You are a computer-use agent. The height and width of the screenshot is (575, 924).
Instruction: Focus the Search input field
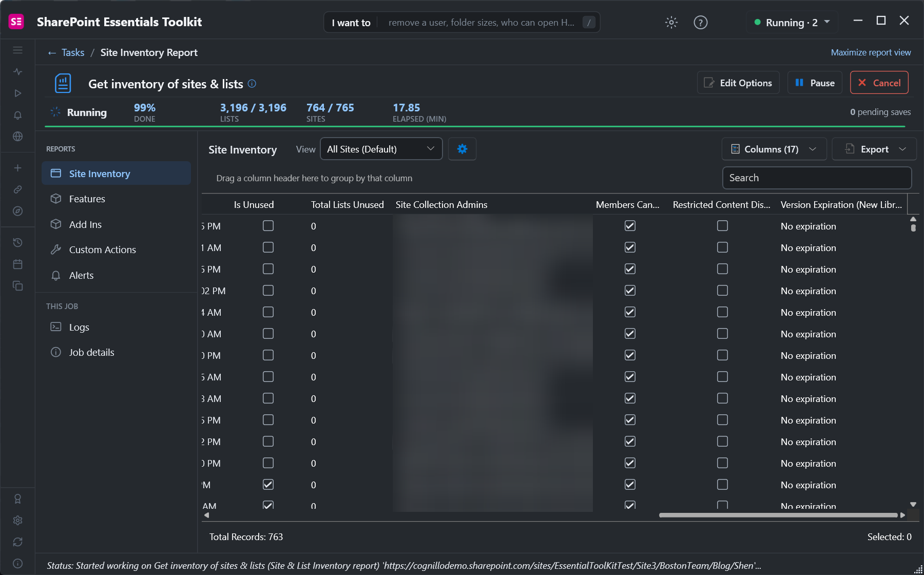pyautogui.click(x=817, y=178)
